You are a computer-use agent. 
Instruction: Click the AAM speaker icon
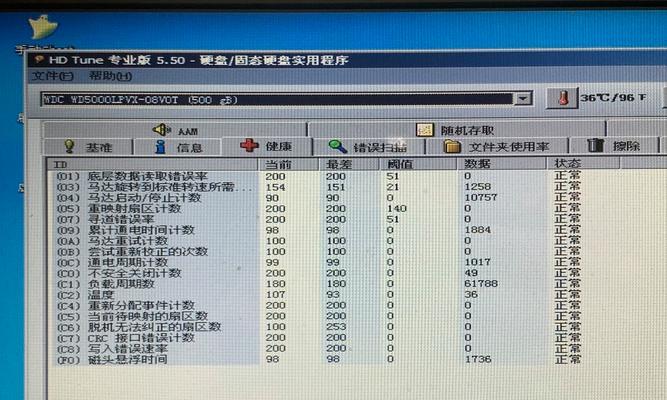(161, 129)
